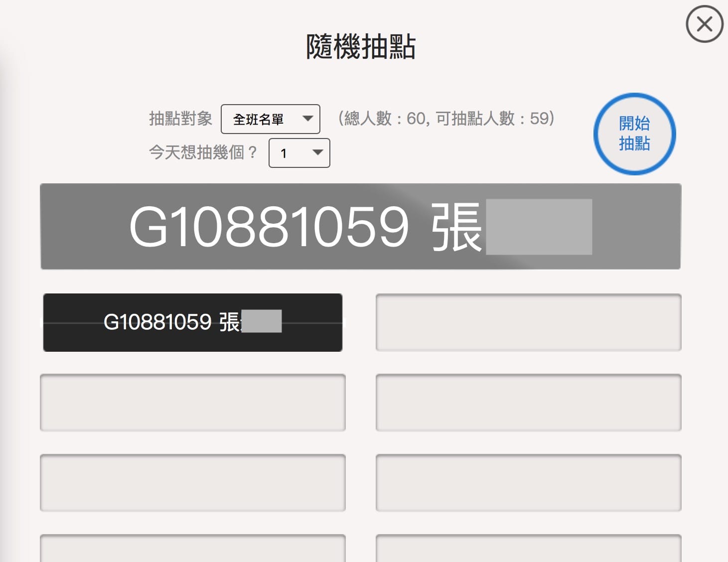Close the random roll call dialog
Image resolution: width=728 pixels, height=562 pixels.
(704, 24)
